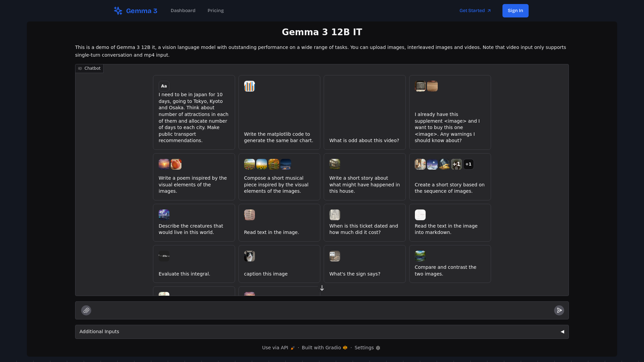Click first thumbnail in image sequence example
Screen dimensions: 644x362
pyautogui.click(x=420, y=164)
